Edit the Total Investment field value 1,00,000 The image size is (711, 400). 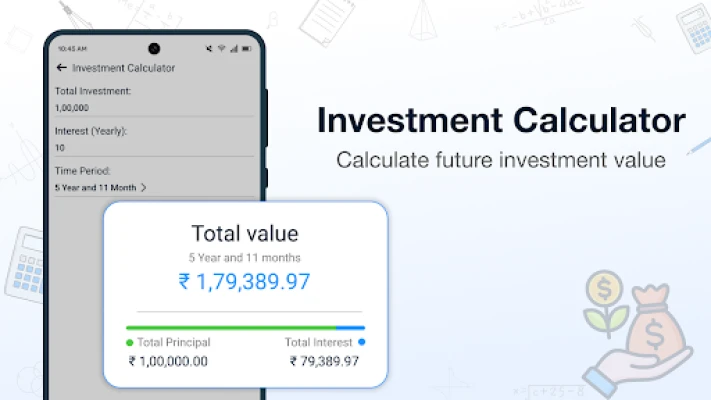pos(72,107)
